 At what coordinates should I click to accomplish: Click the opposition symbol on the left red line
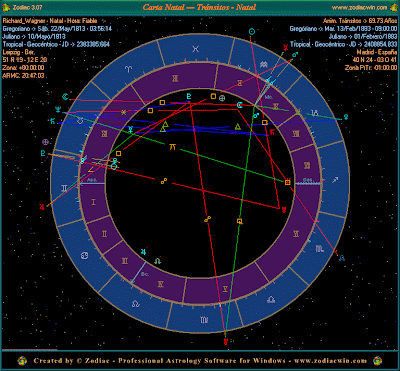[163, 181]
